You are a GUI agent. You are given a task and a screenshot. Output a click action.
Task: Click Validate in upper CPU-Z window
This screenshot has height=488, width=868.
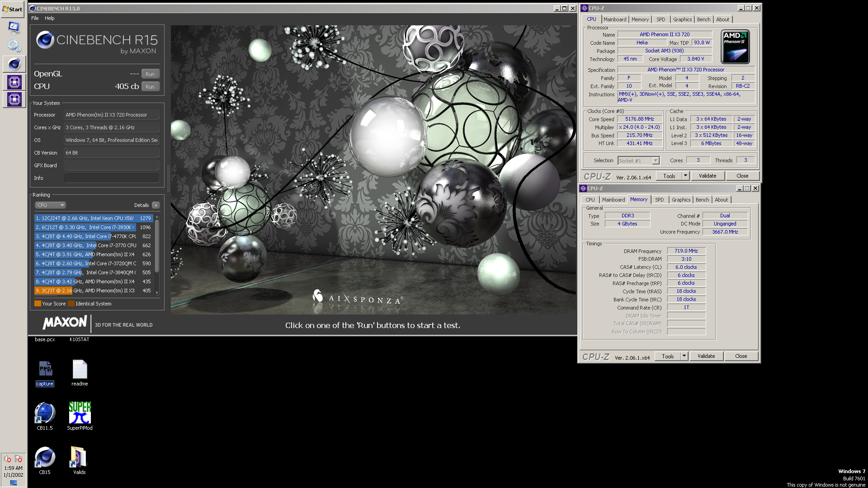(708, 176)
